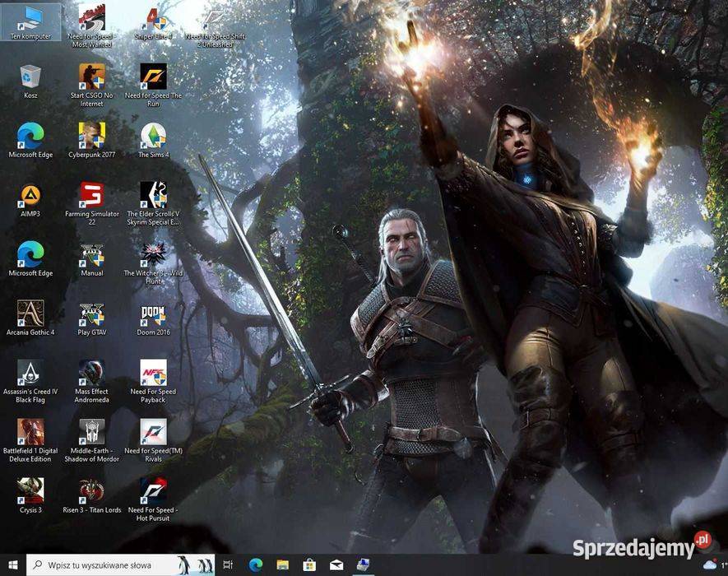The image size is (728, 576).
Task: Click The Sims 4 shortcut
Action: pyautogui.click(x=153, y=136)
